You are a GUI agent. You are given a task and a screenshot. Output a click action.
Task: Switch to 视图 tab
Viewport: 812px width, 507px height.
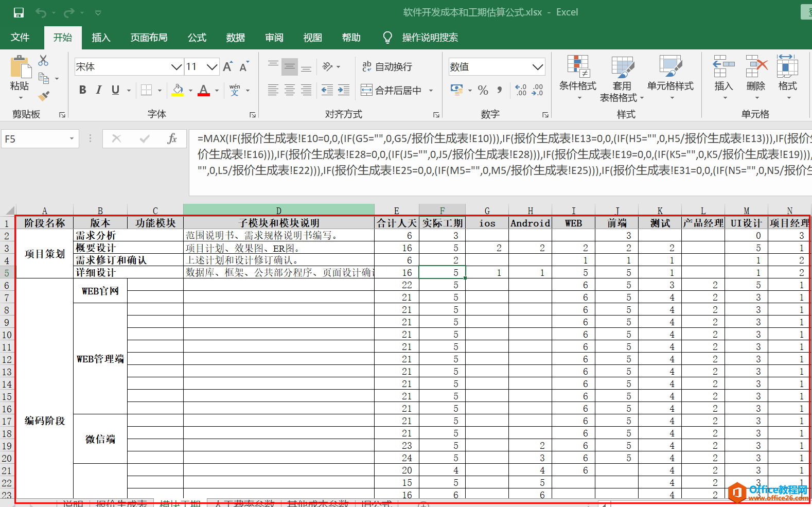coord(313,37)
